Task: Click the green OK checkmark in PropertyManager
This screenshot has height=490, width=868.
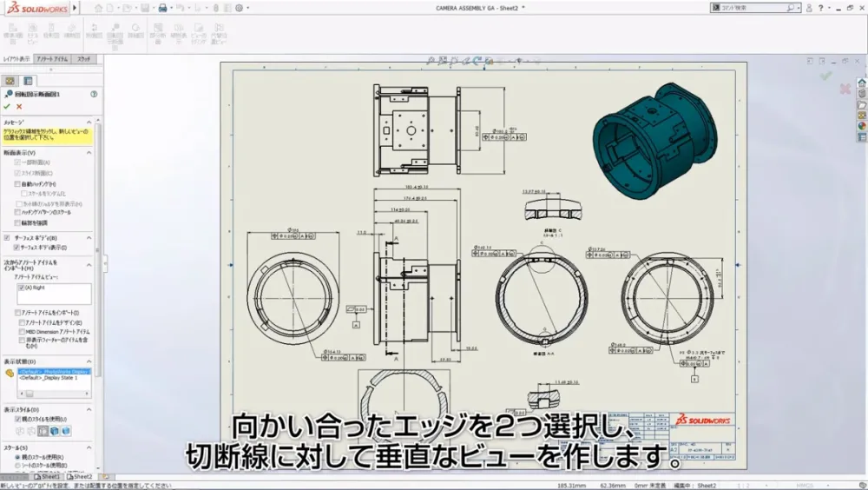Action: pos(7,106)
